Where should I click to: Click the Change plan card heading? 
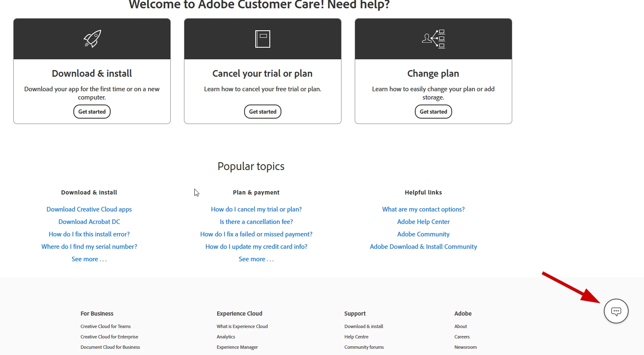(433, 73)
